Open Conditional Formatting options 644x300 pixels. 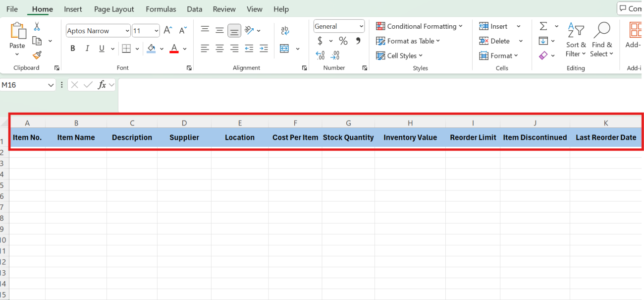click(419, 26)
